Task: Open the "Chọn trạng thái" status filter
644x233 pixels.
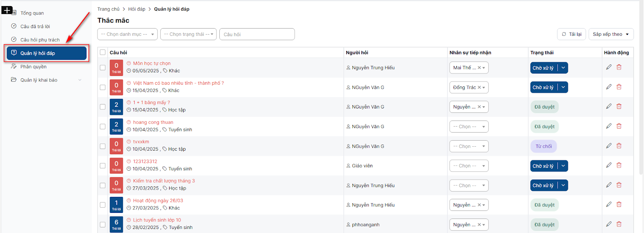Action: point(188,34)
